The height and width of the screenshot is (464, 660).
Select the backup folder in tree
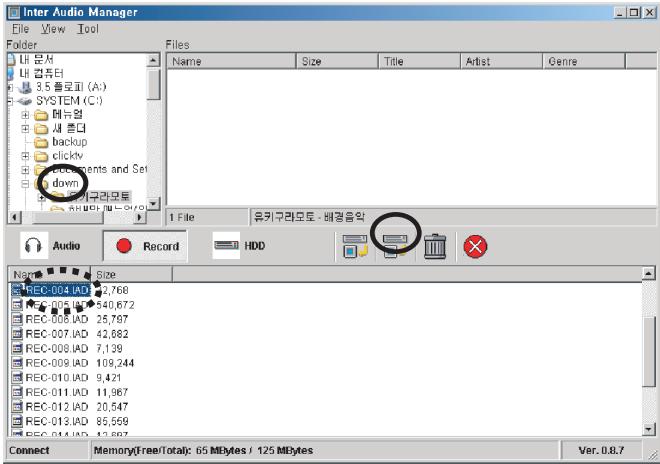click(69, 142)
